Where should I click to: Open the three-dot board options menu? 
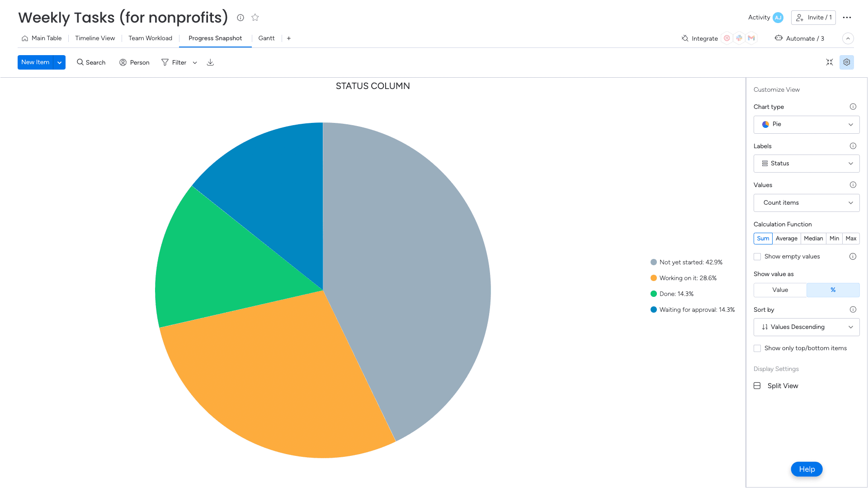[847, 18]
